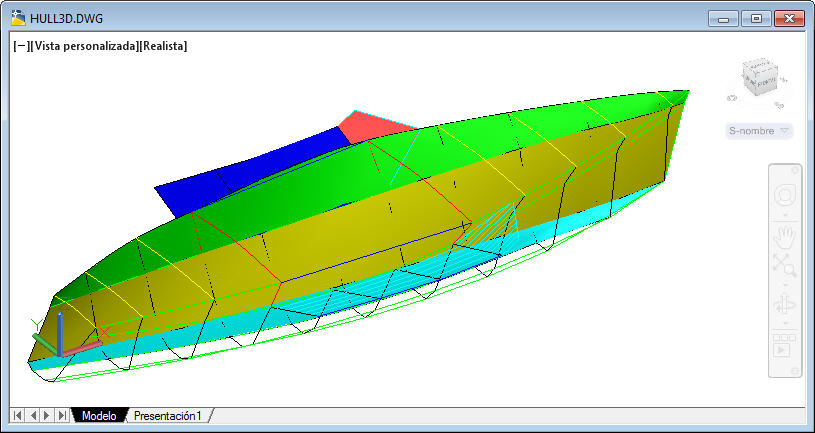Click the UCS axis icon on the hull

coord(60,335)
